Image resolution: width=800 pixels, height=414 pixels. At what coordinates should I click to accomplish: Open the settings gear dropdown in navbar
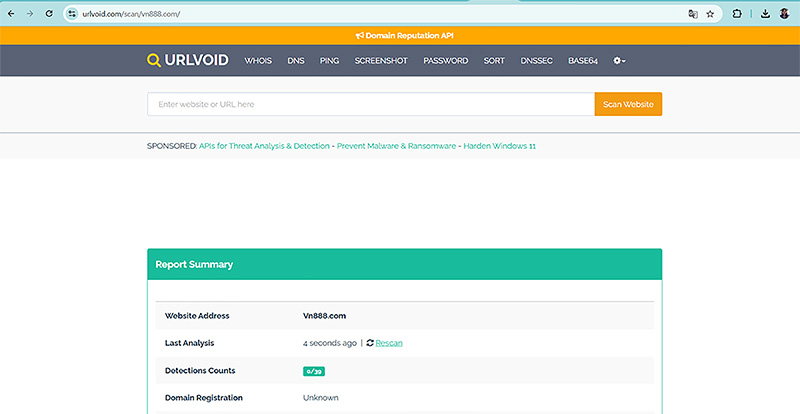point(619,60)
